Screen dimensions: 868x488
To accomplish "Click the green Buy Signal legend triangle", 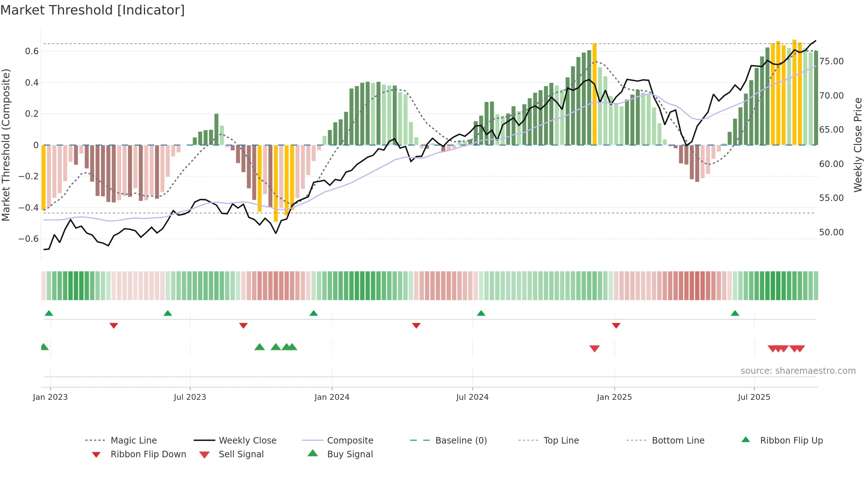I will (313, 453).
